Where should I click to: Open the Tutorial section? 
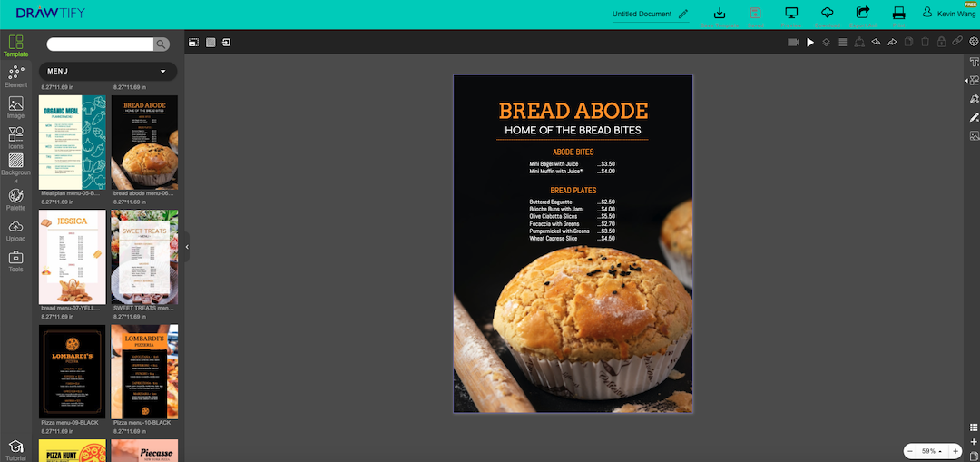(x=15, y=450)
